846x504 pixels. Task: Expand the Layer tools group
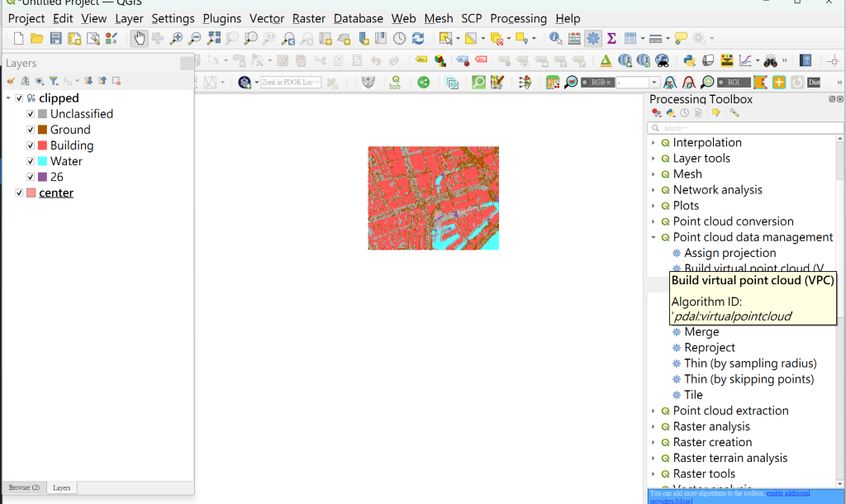click(x=654, y=158)
